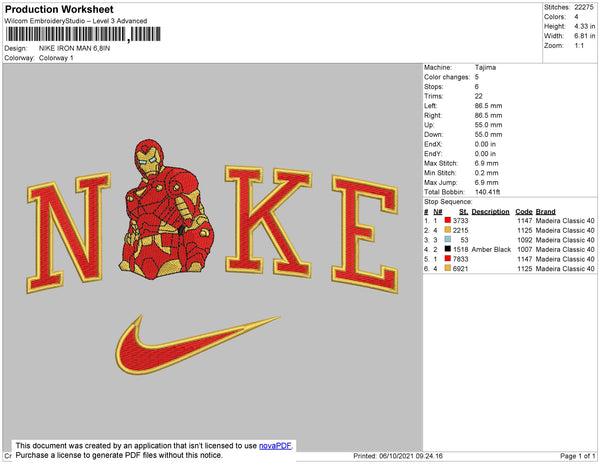Click the Description column header
600x464 pixels.
pyautogui.click(x=491, y=212)
